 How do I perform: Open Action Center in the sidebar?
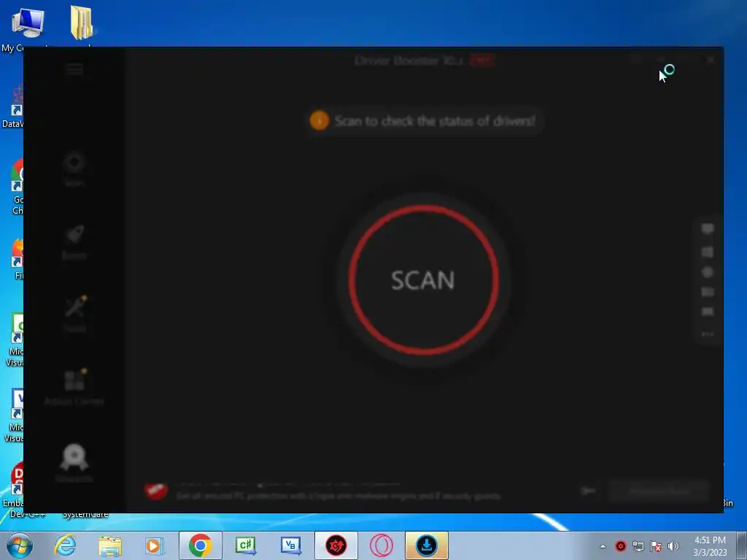click(74, 386)
